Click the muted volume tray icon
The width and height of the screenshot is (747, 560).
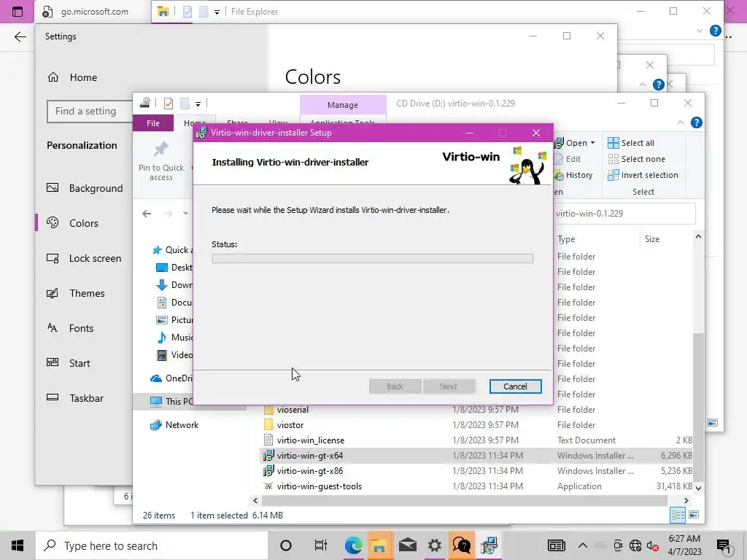[653, 545]
